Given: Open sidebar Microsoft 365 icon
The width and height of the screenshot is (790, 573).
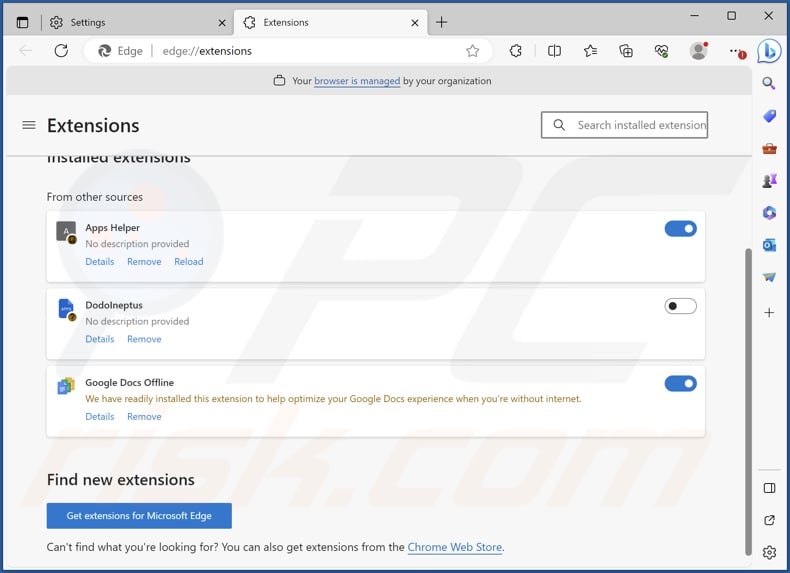Looking at the screenshot, I should tap(769, 213).
